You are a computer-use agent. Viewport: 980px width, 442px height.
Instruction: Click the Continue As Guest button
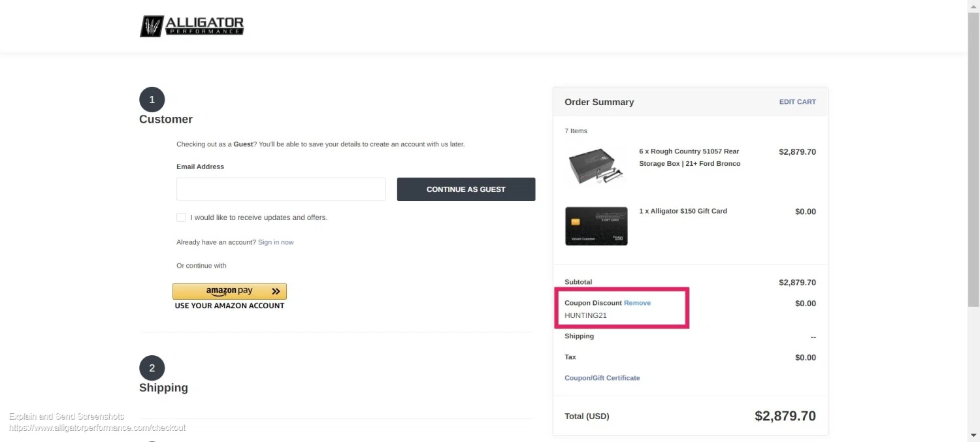pos(466,189)
